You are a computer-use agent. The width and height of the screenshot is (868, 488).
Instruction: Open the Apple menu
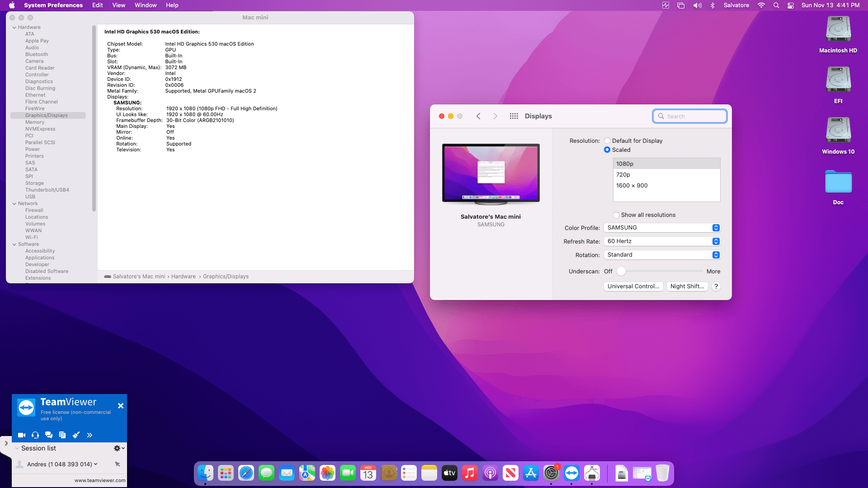click(12, 5)
